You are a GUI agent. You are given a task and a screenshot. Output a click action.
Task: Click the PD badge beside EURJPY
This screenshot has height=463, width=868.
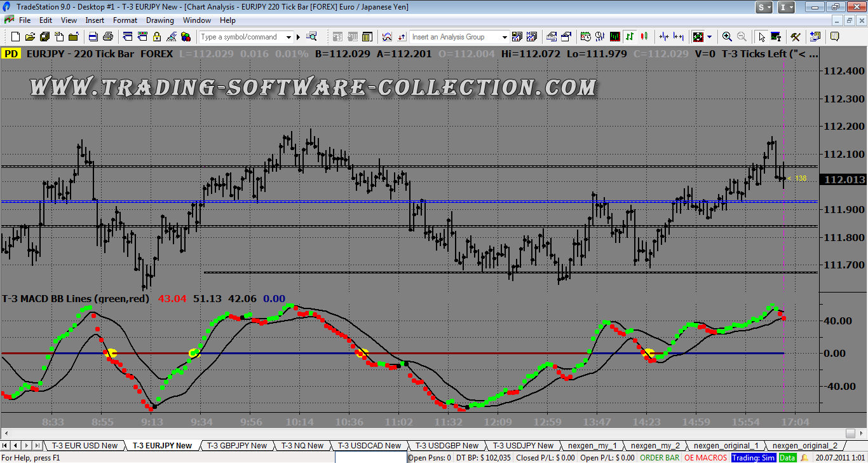[11, 54]
